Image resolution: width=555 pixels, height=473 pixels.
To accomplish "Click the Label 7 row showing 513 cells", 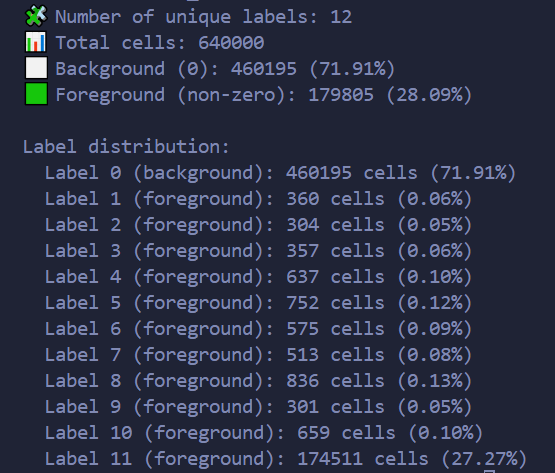I will (258, 355).
